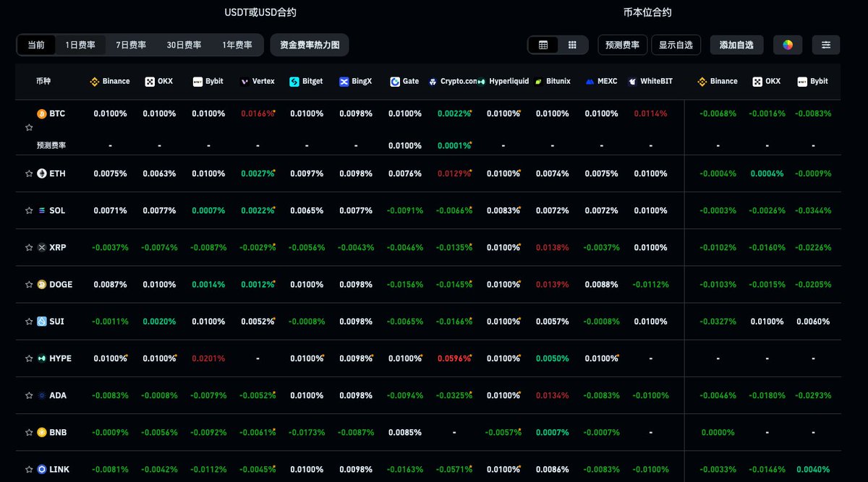Viewport: 868px width, 482px height.
Task: Click DOGE Bitunix rate 0.0139%
Action: point(553,284)
